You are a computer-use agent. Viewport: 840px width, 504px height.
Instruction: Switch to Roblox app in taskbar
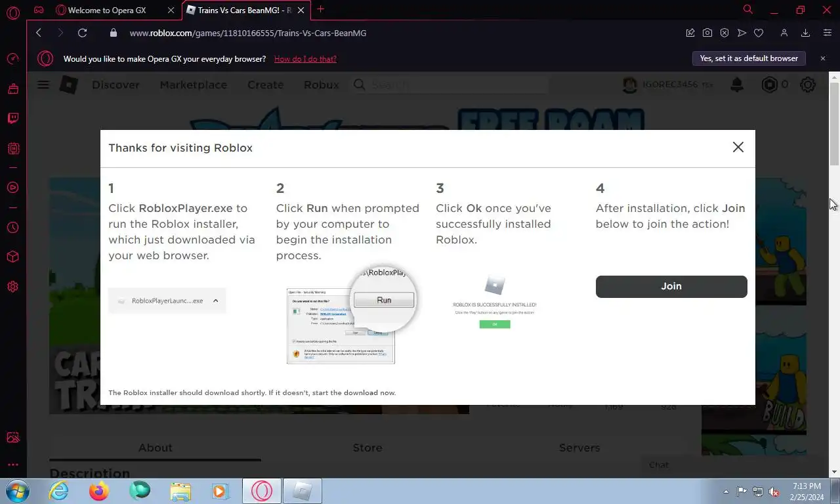[302, 491]
